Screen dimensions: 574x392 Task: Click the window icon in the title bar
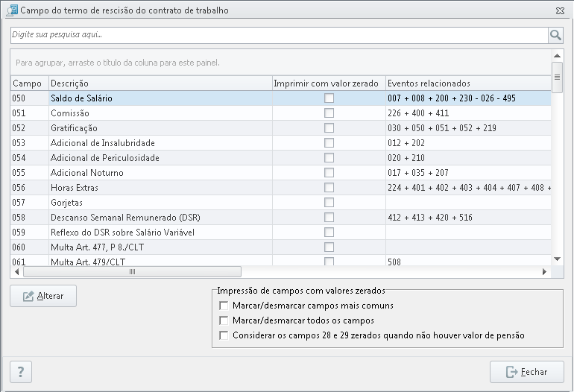tap(12, 10)
